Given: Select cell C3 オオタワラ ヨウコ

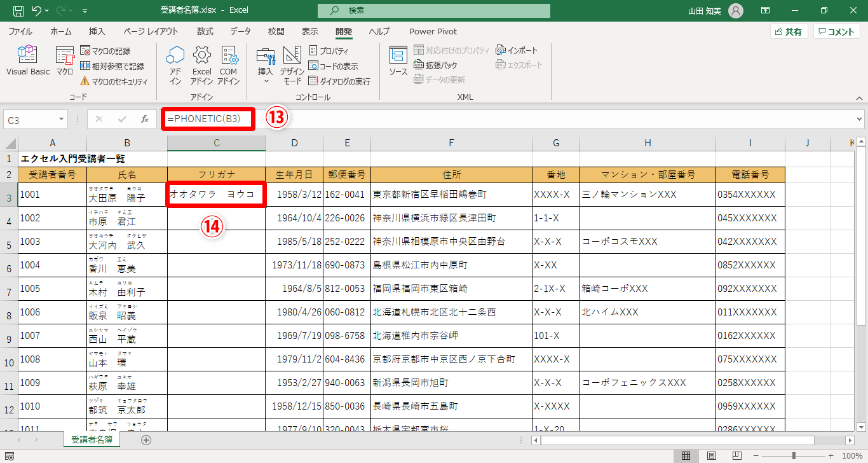Looking at the screenshot, I should pyautogui.click(x=216, y=195).
